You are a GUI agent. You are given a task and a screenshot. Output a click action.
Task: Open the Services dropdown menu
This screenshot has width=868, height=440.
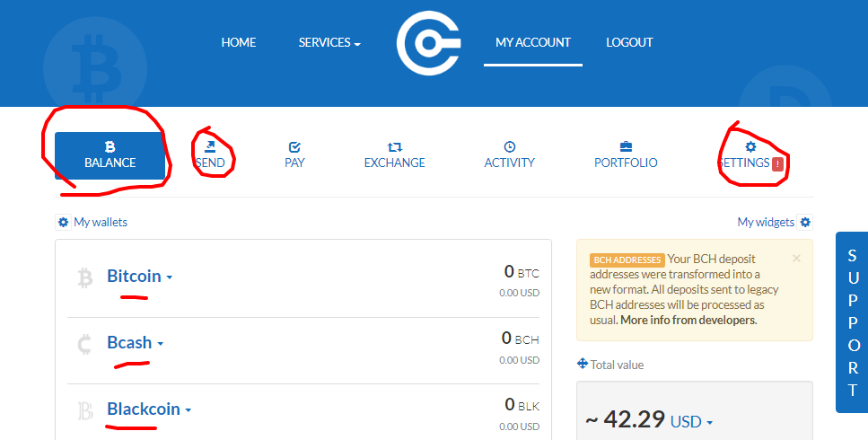(x=329, y=42)
